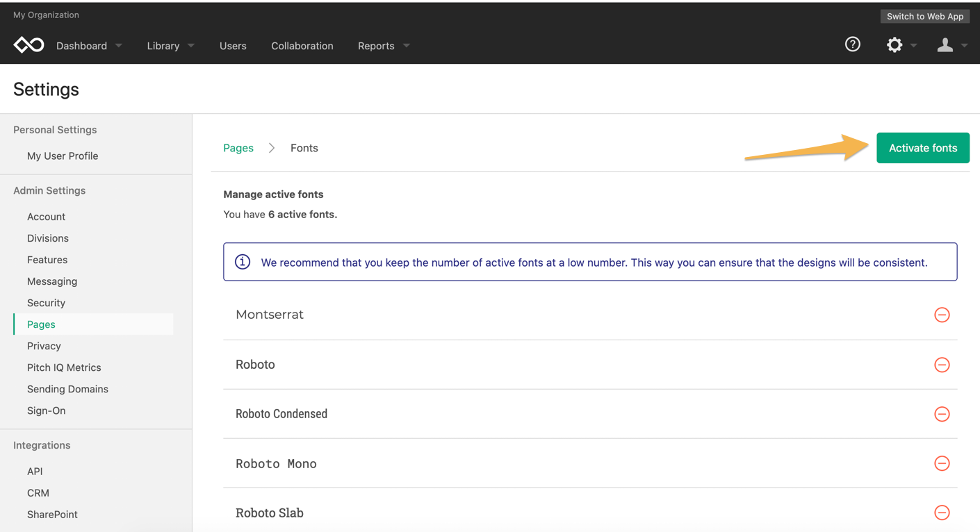Expand the Library dropdown menu

pyautogui.click(x=171, y=46)
